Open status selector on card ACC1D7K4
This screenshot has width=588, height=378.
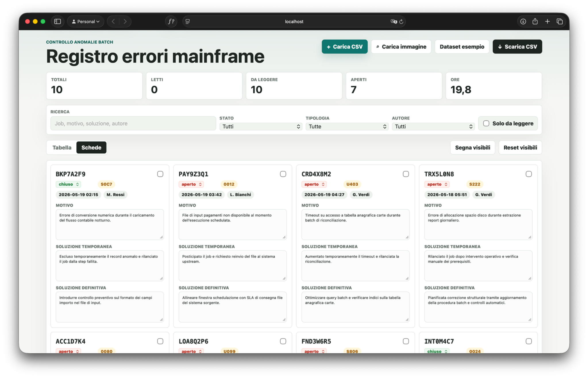(68, 351)
